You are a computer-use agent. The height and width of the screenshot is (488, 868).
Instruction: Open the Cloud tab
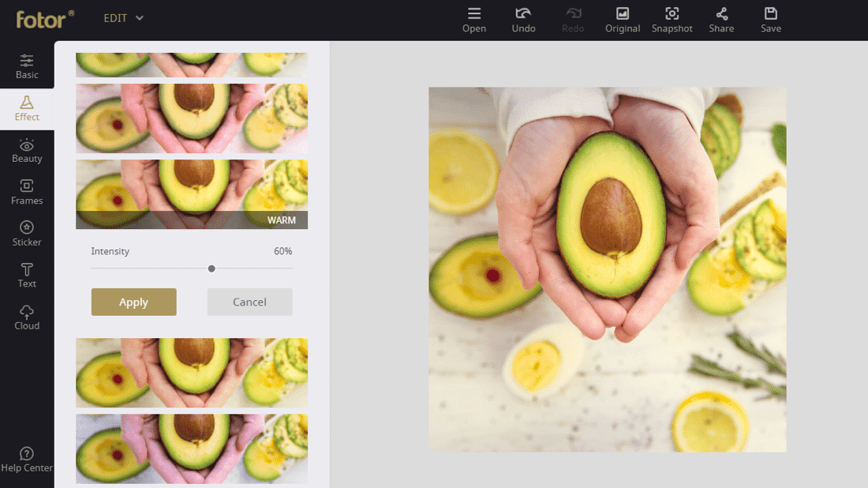point(27,317)
